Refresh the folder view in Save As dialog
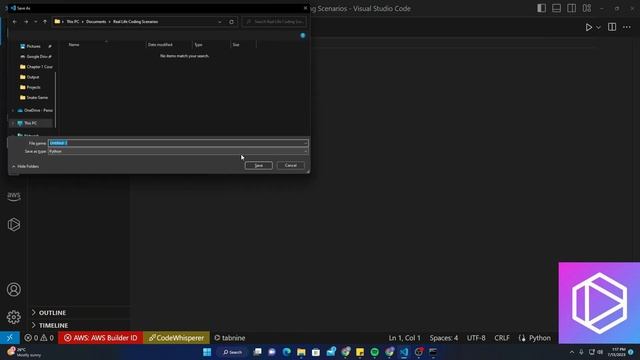This screenshot has height=360, width=640. point(231,22)
